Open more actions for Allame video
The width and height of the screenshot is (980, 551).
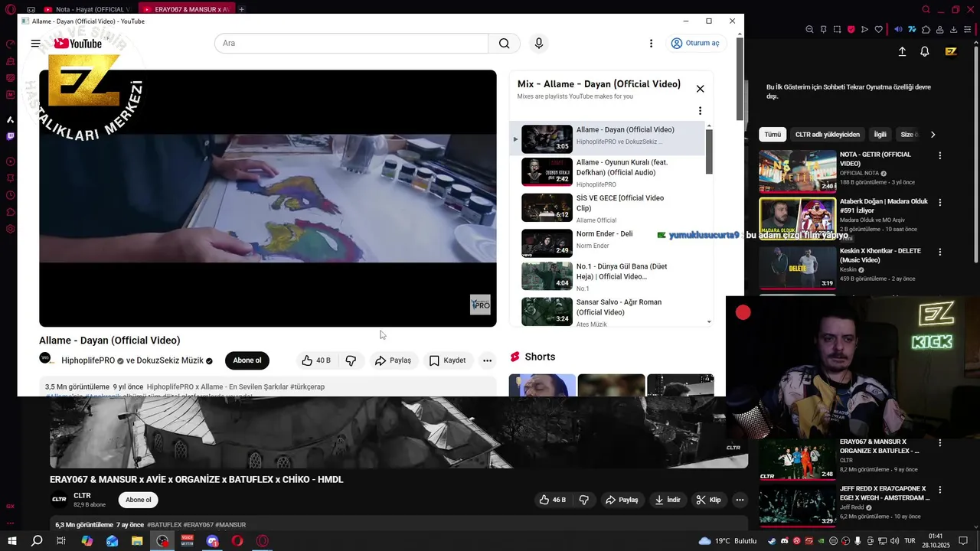coord(487,360)
